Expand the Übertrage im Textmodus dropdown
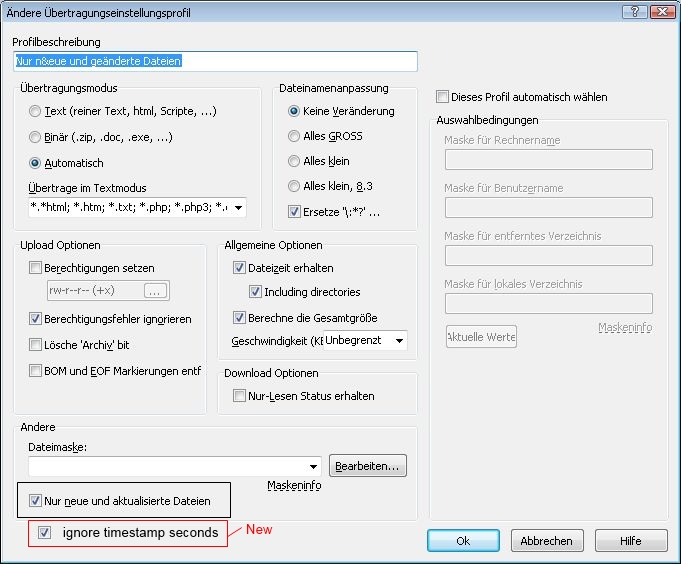 (x=238, y=208)
